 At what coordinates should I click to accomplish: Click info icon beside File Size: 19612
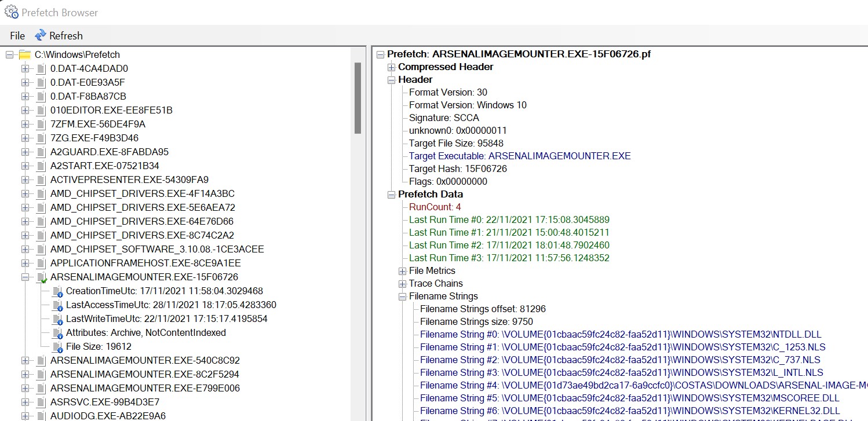click(x=57, y=347)
